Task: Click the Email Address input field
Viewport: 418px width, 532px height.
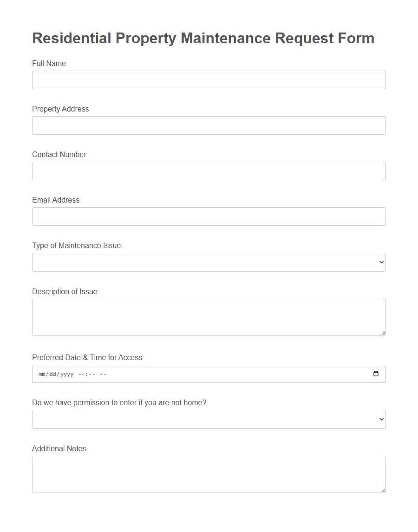Action: pyautogui.click(x=209, y=216)
